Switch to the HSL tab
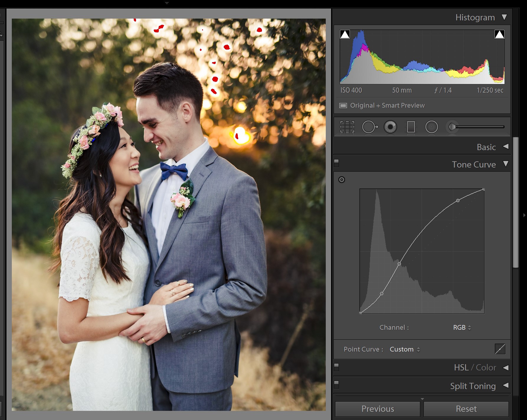The width and height of the screenshot is (527, 420). [461, 367]
